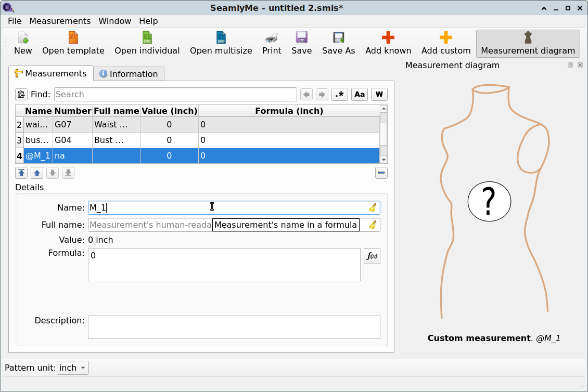
Task: Toggle whole word W search option
Action: point(379,95)
